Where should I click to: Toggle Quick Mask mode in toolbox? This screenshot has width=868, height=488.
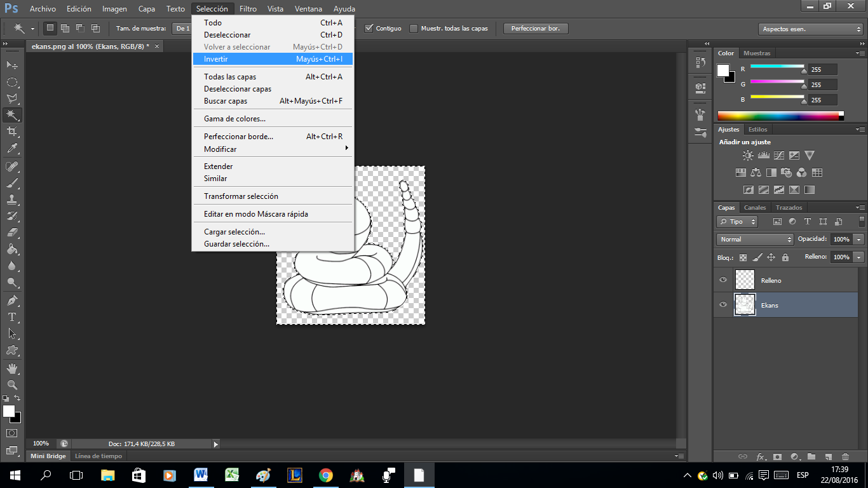(12, 433)
